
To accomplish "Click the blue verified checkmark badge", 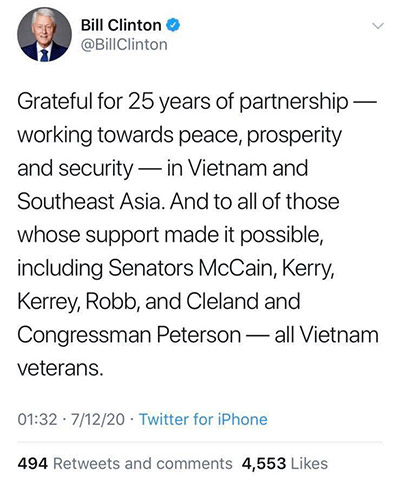I will point(173,25).
